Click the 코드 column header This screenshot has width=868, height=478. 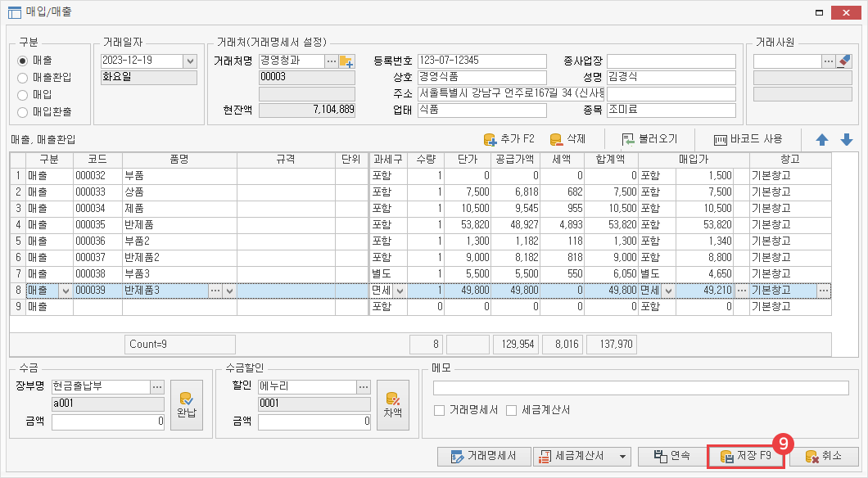[97, 160]
